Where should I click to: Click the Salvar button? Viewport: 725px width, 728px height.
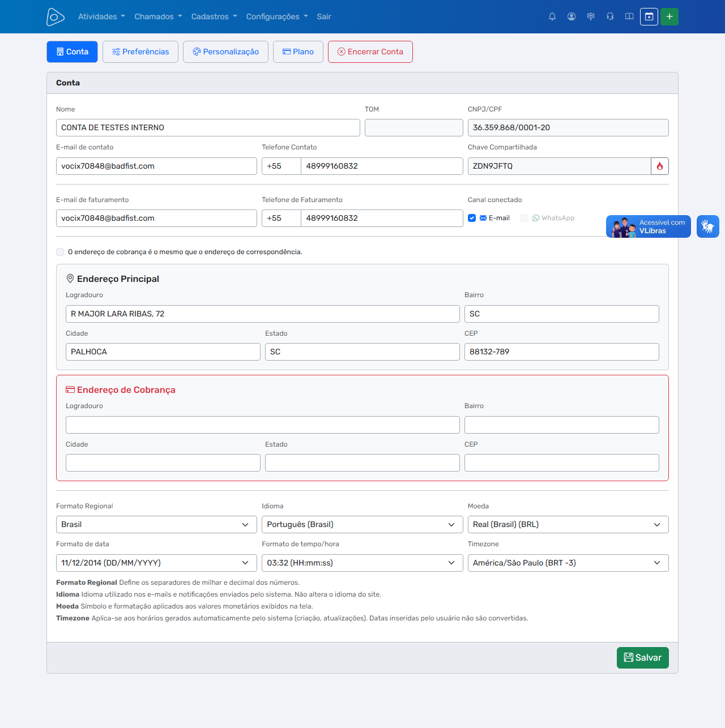(643, 658)
